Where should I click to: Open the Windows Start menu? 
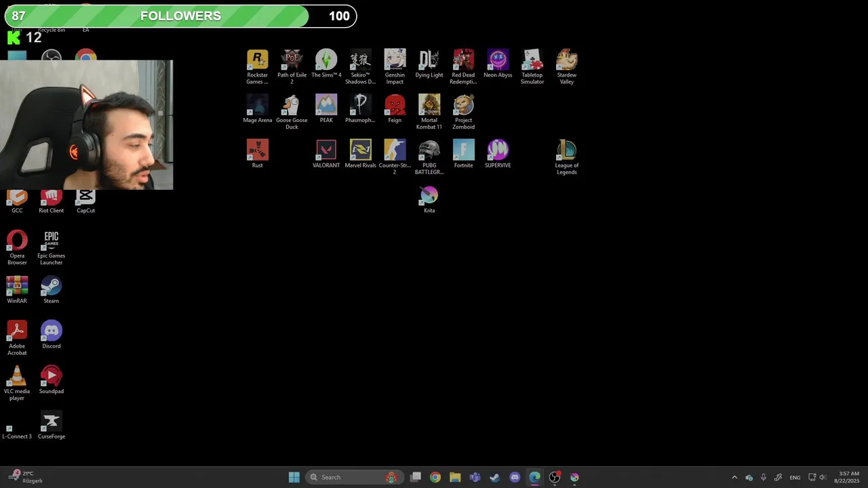tap(294, 477)
